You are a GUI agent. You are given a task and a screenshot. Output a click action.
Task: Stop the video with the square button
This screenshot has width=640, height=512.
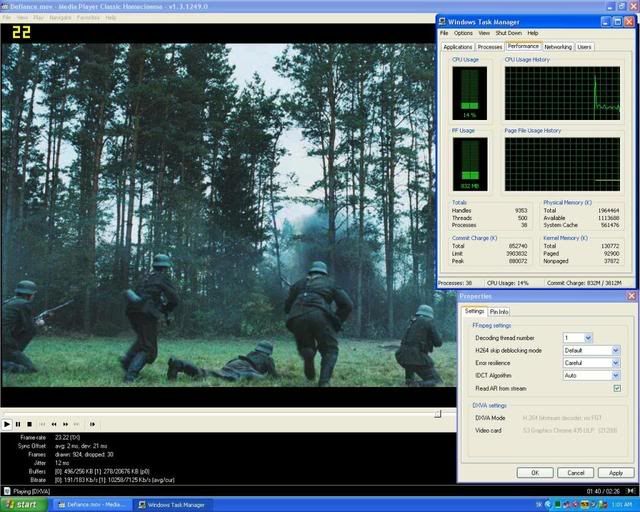click(x=29, y=424)
